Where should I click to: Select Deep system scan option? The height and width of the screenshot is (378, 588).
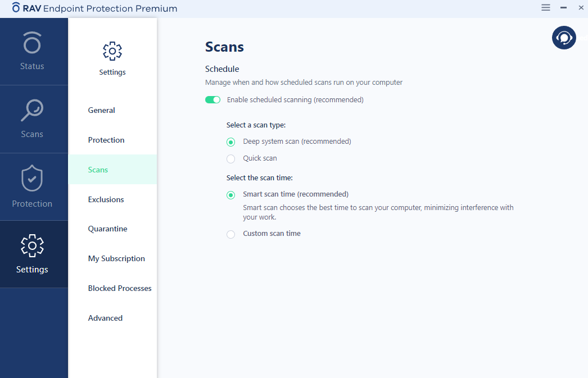[230, 142]
